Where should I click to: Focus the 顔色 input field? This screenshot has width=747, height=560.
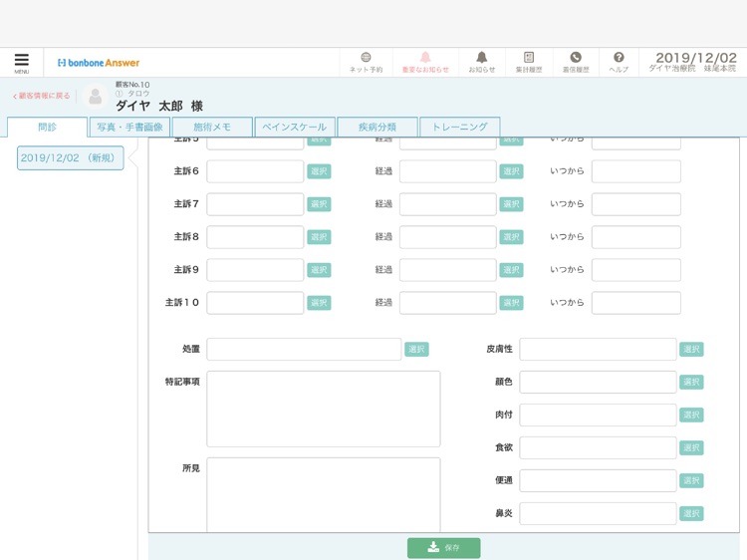pyautogui.click(x=598, y=382)
